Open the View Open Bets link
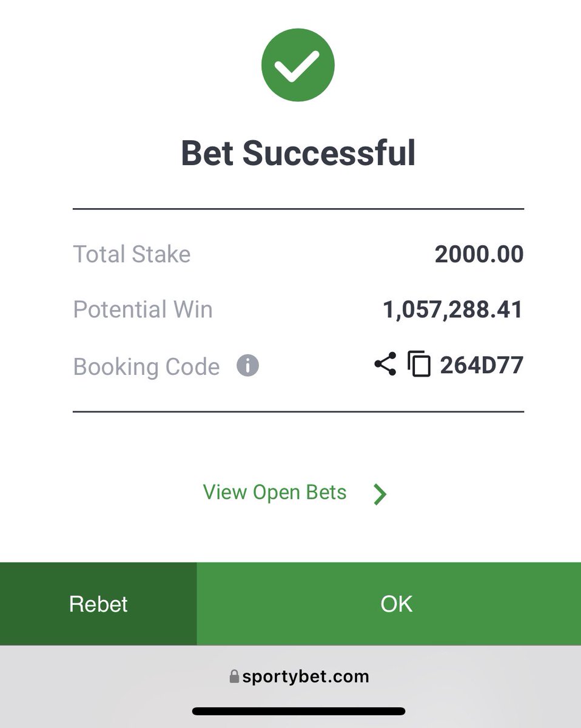This screenshot has height=728, width=581. (275, 492)
